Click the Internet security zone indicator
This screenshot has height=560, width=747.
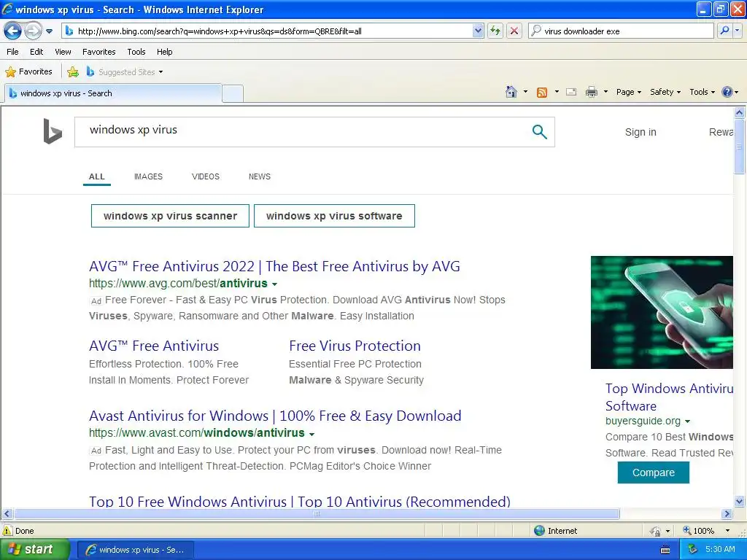555,531
